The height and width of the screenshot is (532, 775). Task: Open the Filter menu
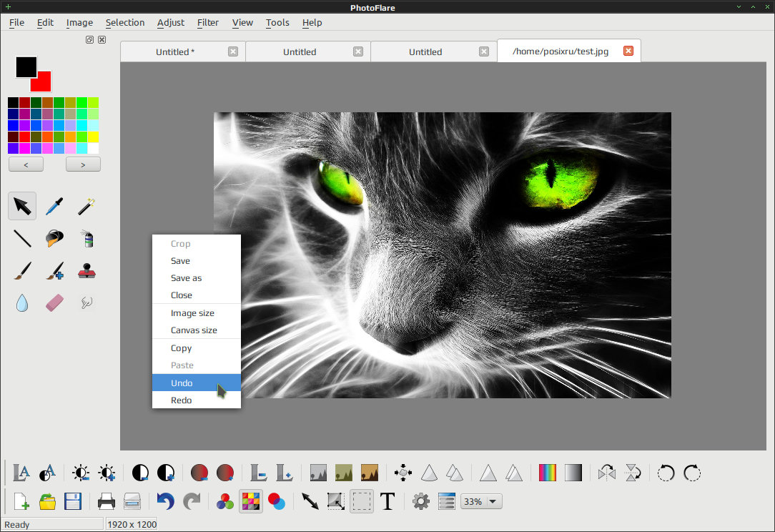(207, 22)
